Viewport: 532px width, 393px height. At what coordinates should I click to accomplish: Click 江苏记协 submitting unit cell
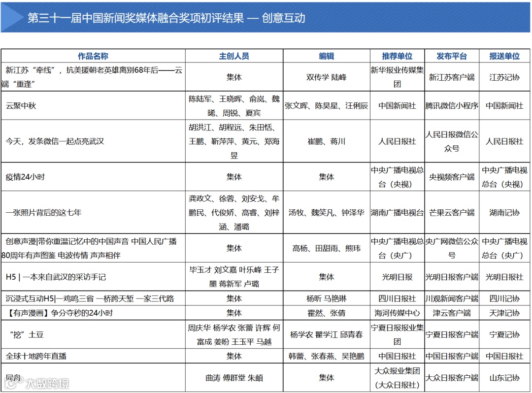pyautogui.click(x=504, y=77)
